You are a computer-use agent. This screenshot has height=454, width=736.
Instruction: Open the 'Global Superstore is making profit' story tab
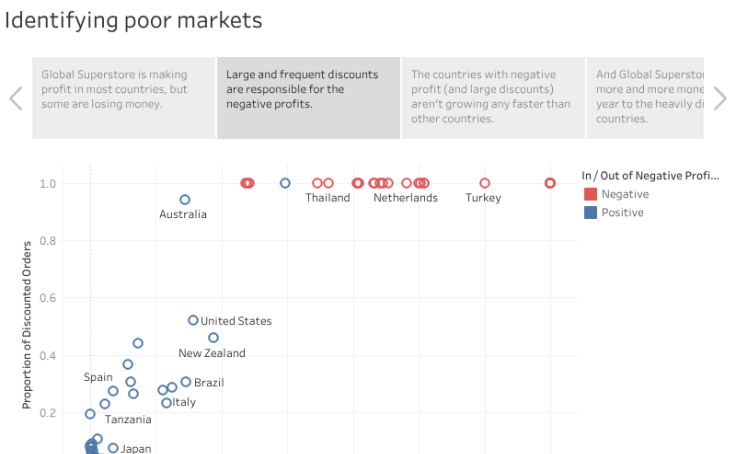point(123,97)
